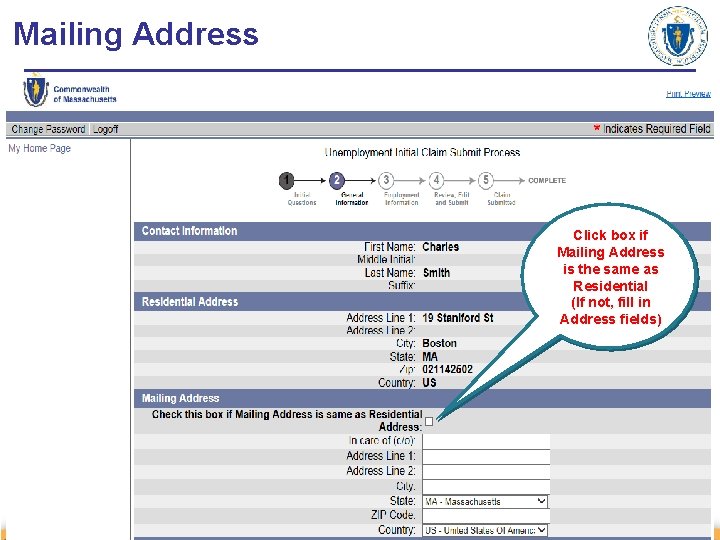Check the same as Residential Address box
This screenshot has width=720, height=540.
(429, 421)
